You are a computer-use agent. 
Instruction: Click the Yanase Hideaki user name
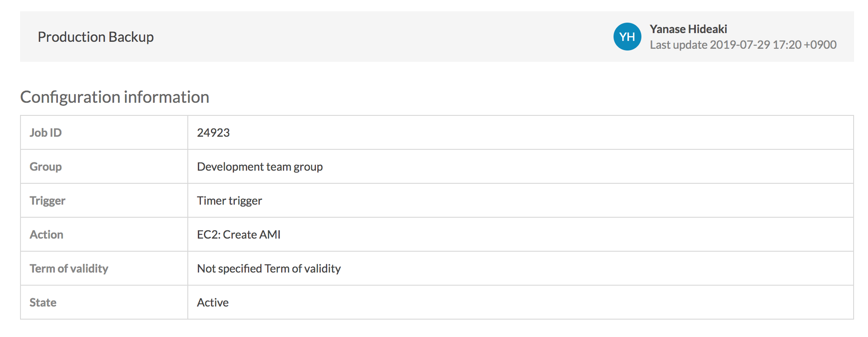click(688, 29)
